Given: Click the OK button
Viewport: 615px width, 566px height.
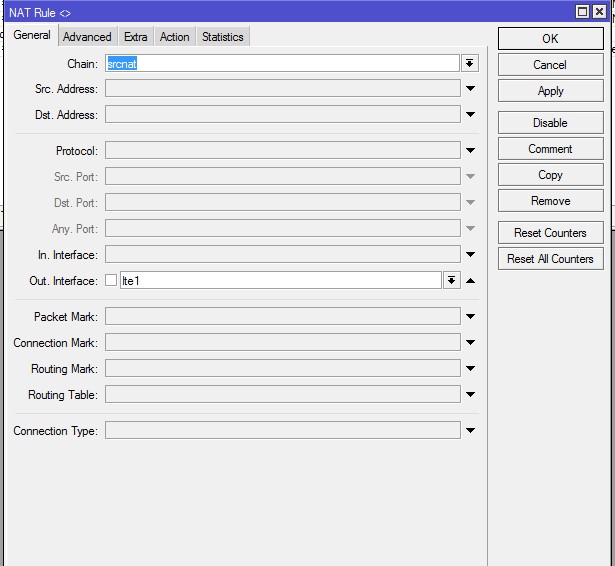Looking at the screenshot, I should click(550, 38).
